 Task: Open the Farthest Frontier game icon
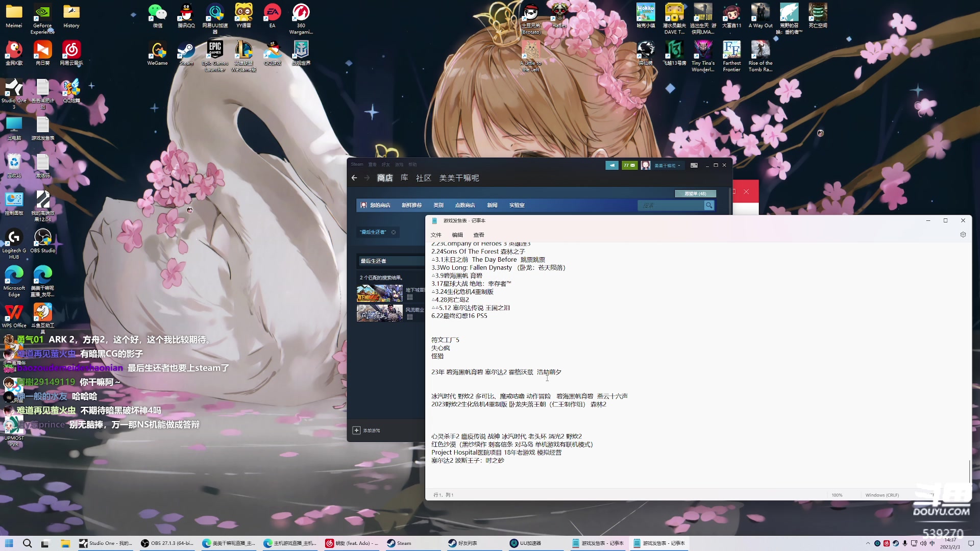pyautogui.click(x=731, y=56)
